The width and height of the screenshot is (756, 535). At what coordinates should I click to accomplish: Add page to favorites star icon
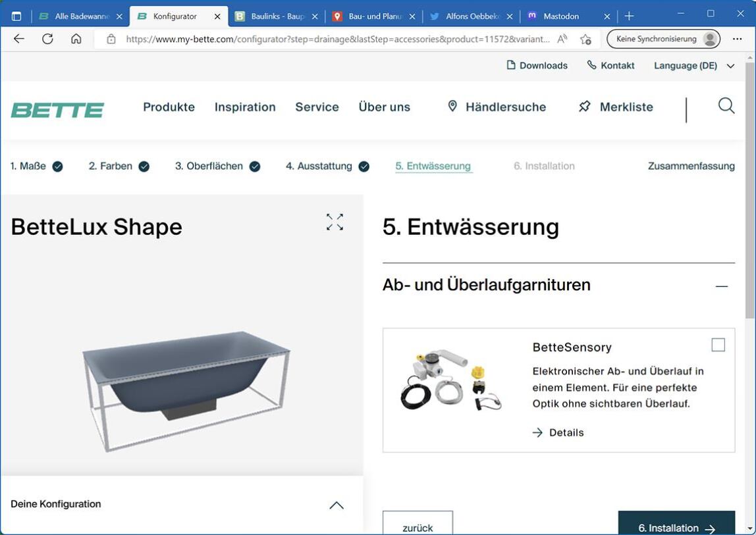(x=586, y=39)
